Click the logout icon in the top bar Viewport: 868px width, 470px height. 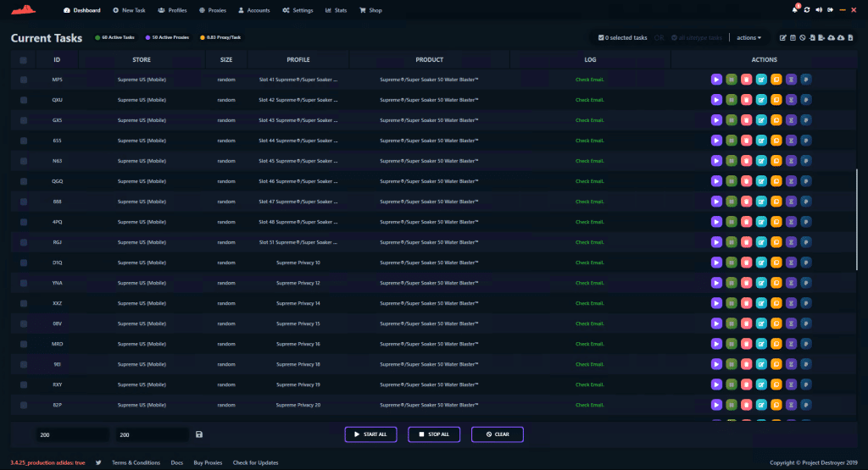tap(831, 10)
